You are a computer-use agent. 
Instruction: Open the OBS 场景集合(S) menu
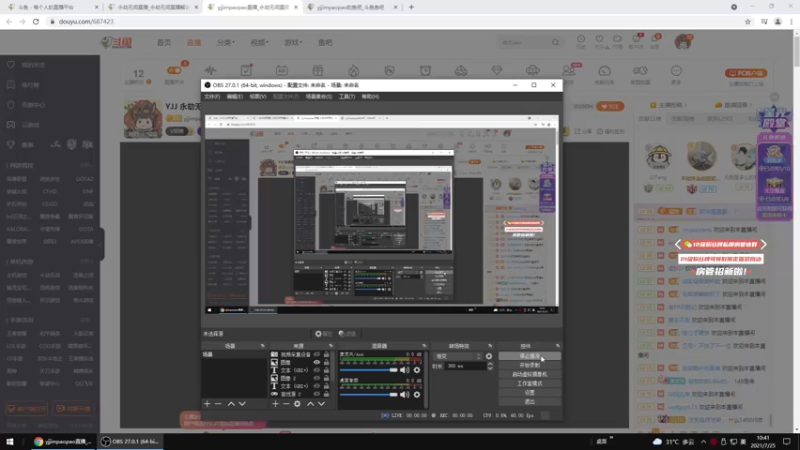pyautogui.click(x=318, y=96)
